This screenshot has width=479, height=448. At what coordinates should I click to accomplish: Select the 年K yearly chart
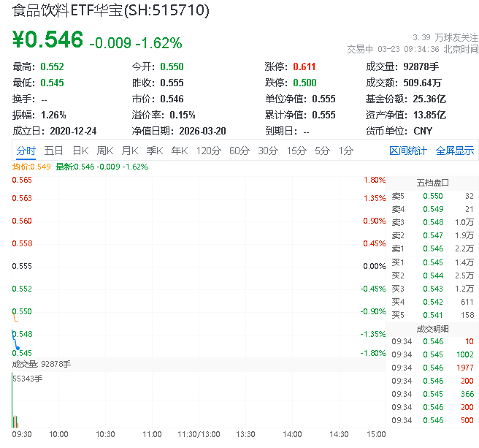[x=179, y=151]
